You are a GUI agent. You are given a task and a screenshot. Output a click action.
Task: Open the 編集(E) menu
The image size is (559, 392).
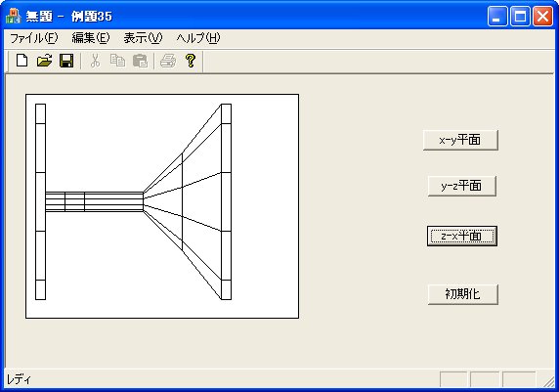click(91, 38)
